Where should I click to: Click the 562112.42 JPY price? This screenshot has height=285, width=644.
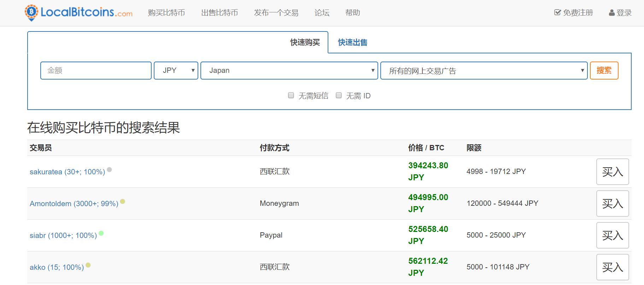coord(428,267)
